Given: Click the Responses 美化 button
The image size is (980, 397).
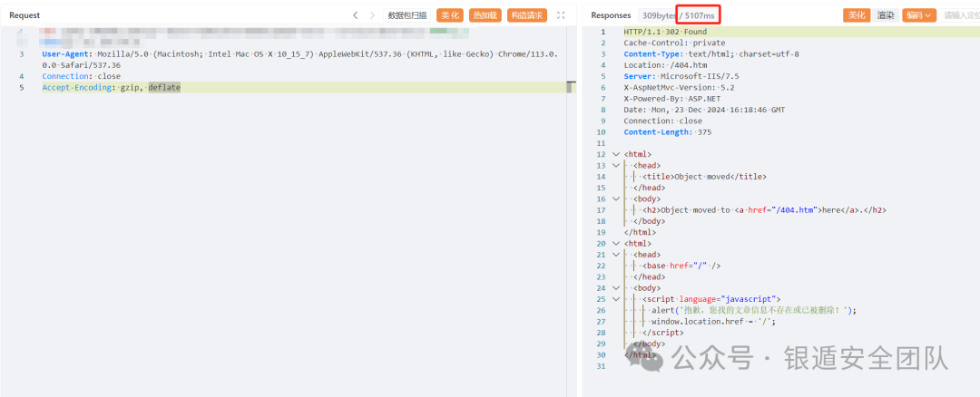Looking at the screenshot, I should (857, 15).
